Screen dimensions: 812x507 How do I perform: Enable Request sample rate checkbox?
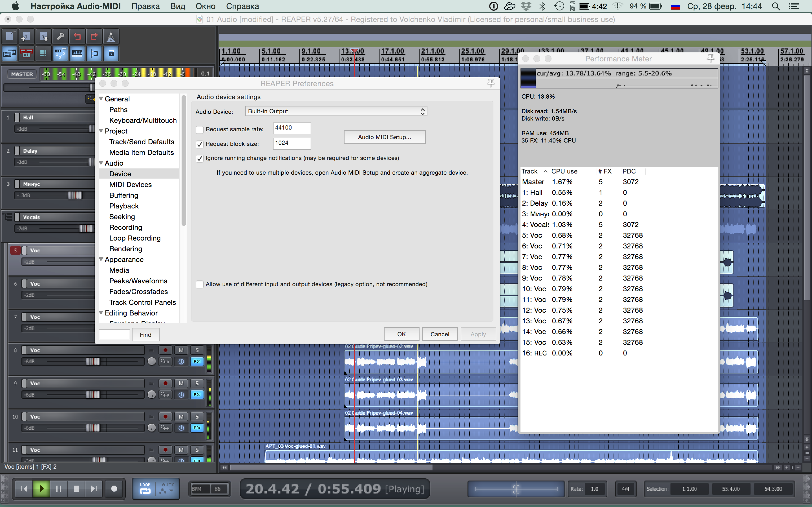200,130
